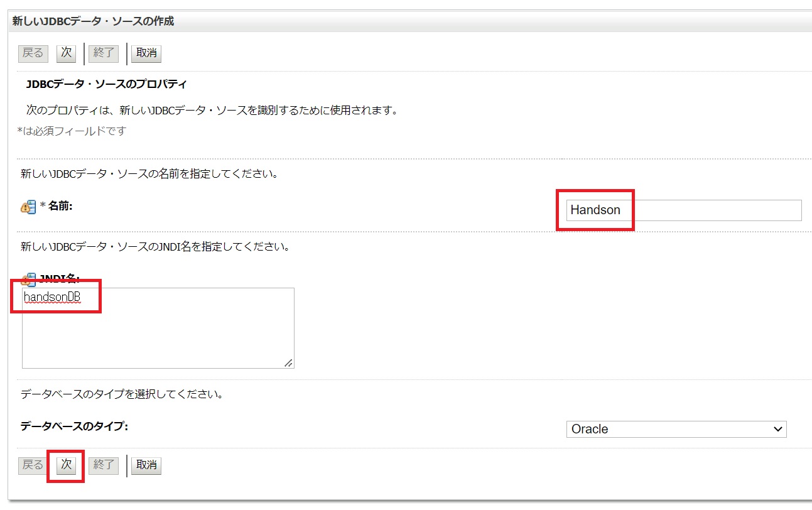Cancel wizard using the bottom 取消 button
Viewport: 812px width, 510px height.
pos(146,465)
